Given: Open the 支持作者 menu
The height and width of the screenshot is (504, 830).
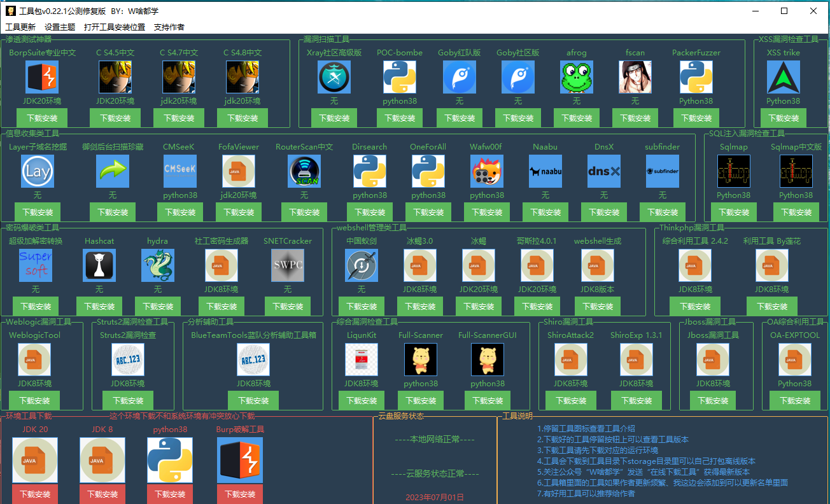Looking at the screenshot, I should click(169, 27).
